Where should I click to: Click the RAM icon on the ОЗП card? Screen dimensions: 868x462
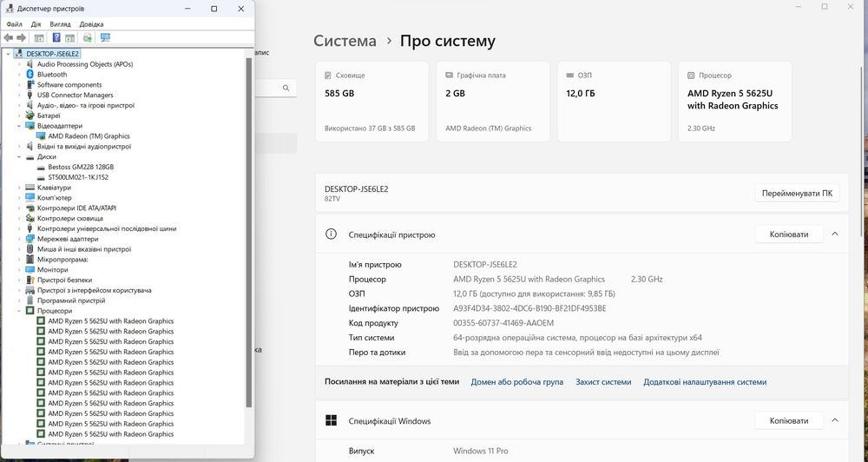click(x=570, y=76)
